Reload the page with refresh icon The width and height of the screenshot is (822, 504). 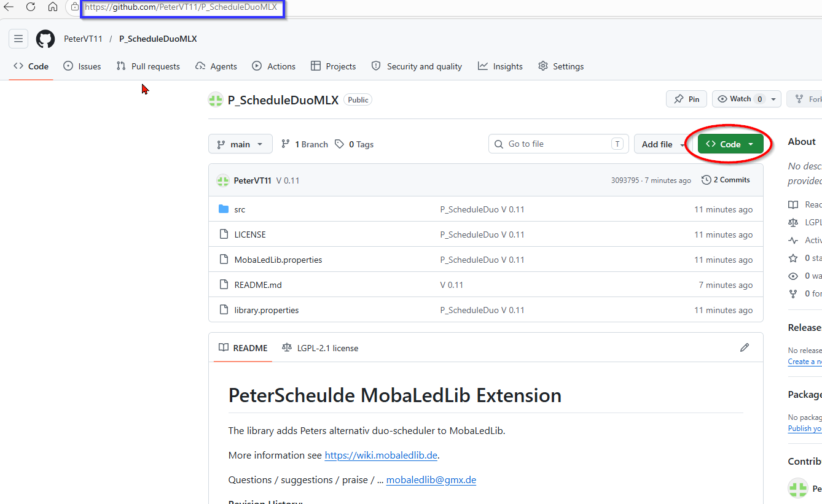pos(31,7)
